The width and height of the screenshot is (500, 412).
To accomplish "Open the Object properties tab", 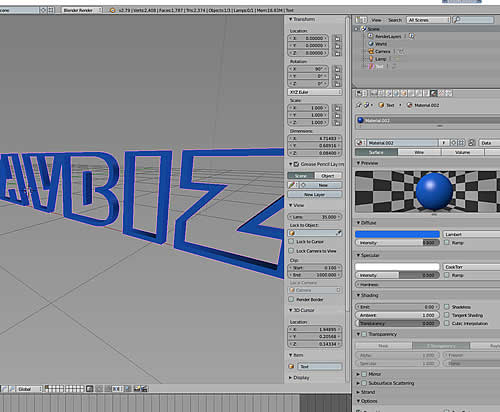I will click(x=404, y=93).
